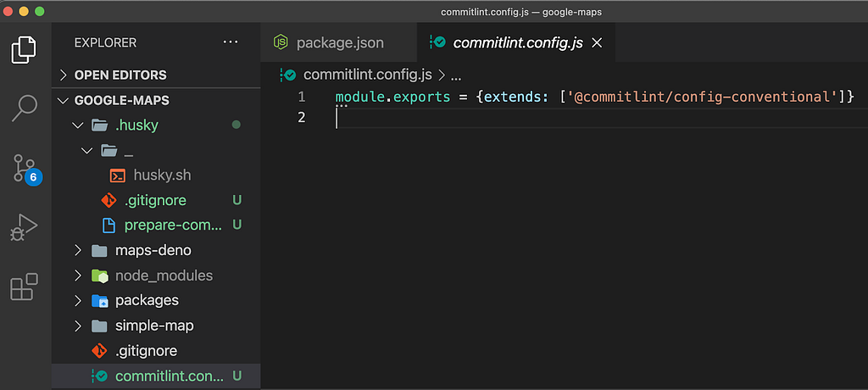Open breadcrumb chevron after commitlint.config.js

[442, 75]
